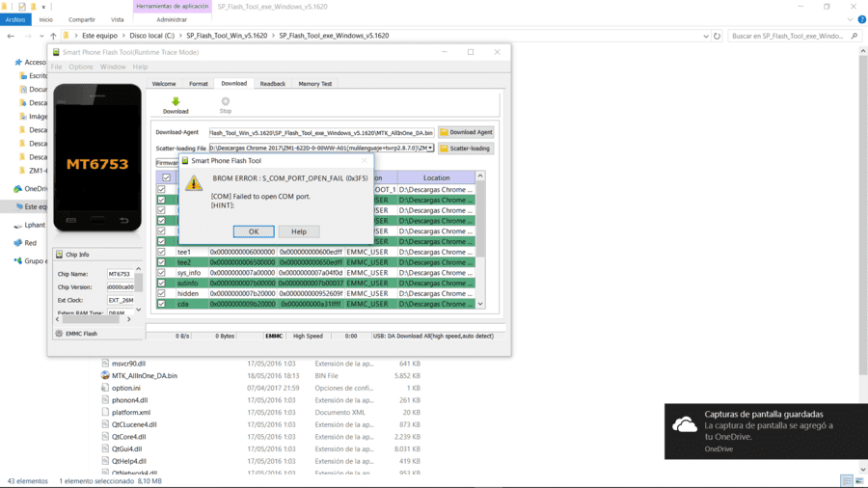The image size is (868, 488).
Task: Open the File menu in Flash Tool
Action: (57, 67)
